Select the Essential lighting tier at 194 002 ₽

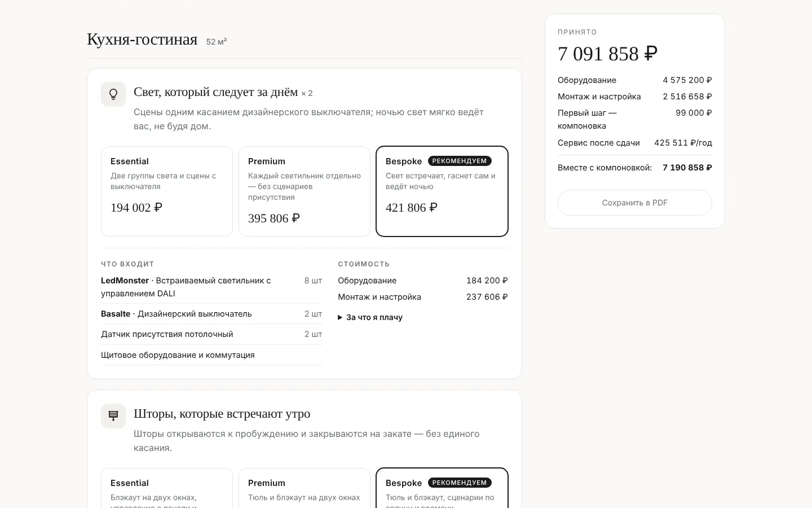pos(167,191)
